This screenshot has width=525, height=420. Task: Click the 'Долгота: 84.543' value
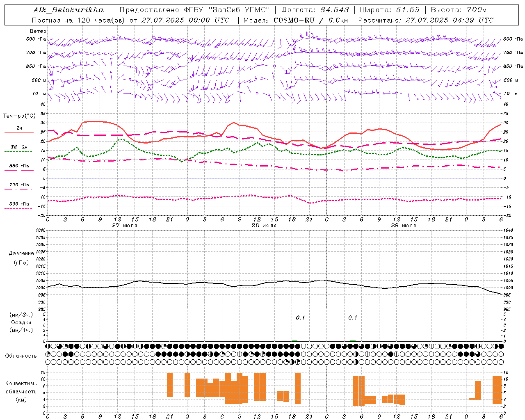point(315,10)
